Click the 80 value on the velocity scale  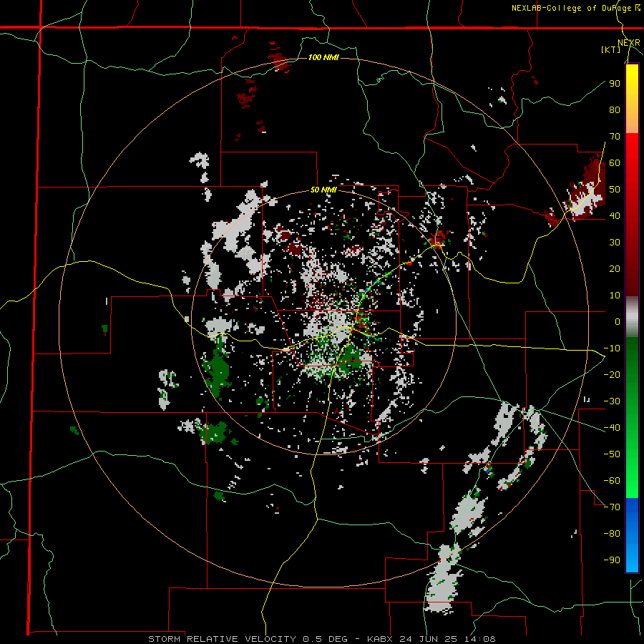click(x=615, y=109)
